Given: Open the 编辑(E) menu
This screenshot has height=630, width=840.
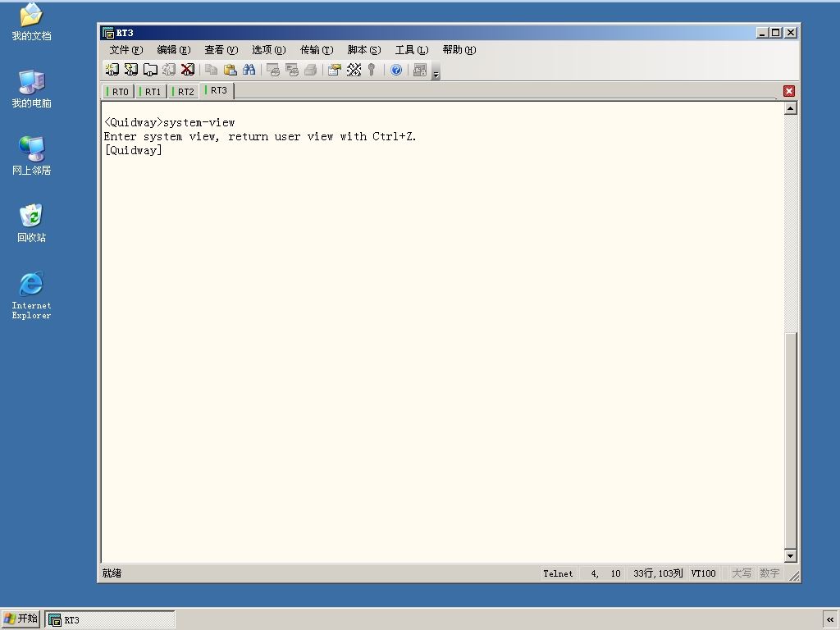Looking at the screenshot, I should coord(174,50).
